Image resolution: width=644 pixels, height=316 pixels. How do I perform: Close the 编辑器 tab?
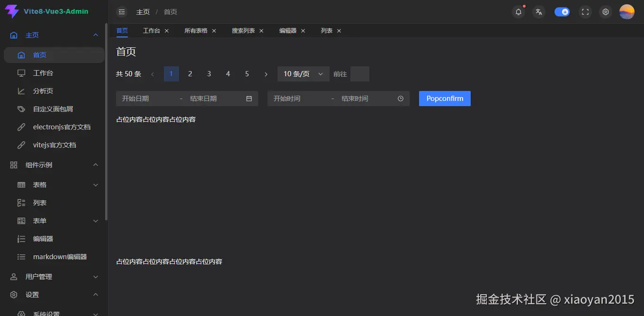coord(303,31)
